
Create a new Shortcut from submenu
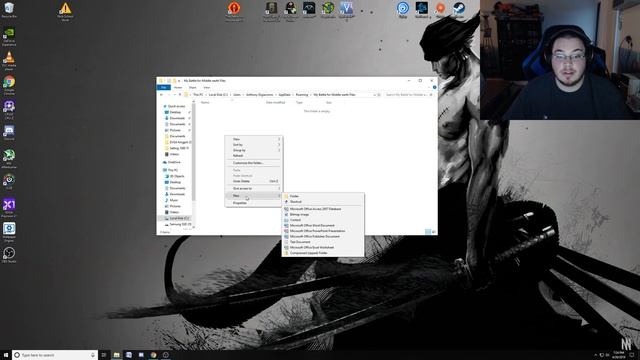click(323, 202)
